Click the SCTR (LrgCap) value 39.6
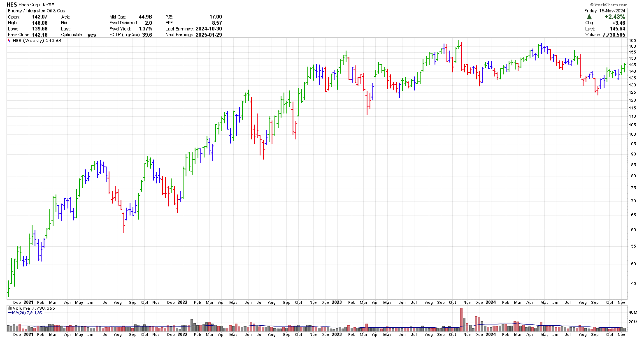 pos(147,35)
